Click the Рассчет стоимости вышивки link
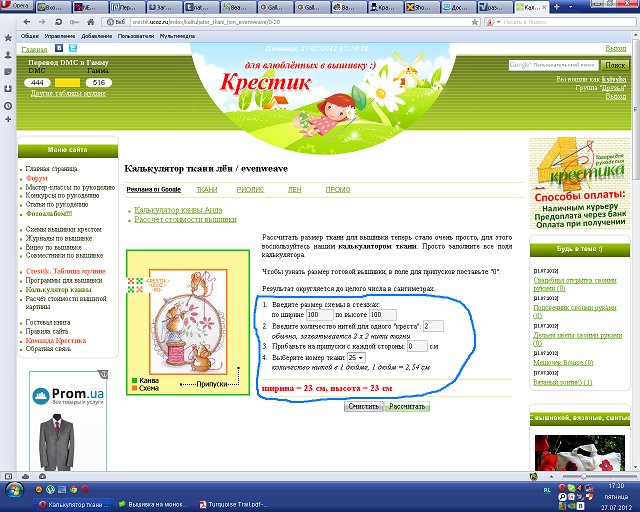 click(x=185, y=219)
